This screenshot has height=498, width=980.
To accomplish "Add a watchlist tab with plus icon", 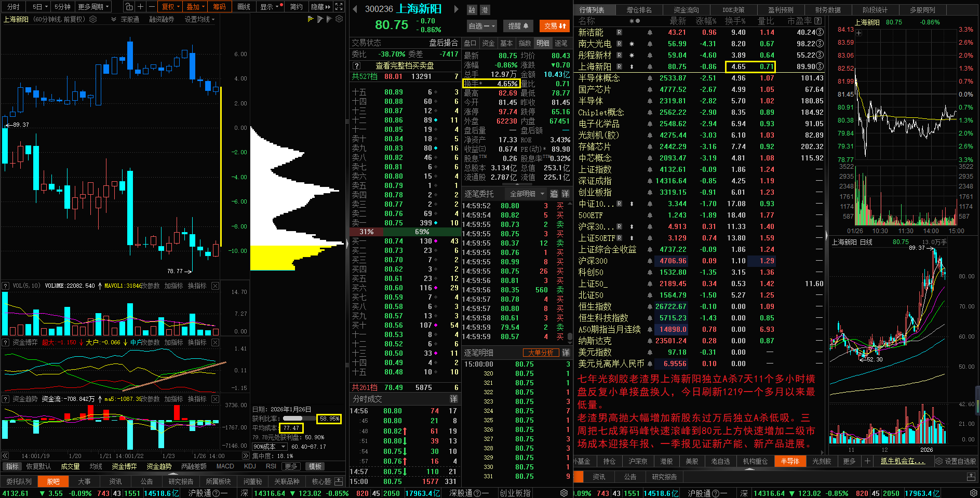I will pyautogui.click(x=867, y=461).
